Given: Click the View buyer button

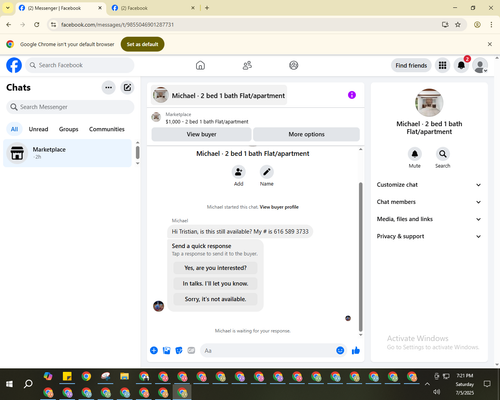Looking at the screenshot, I should 201,134.
